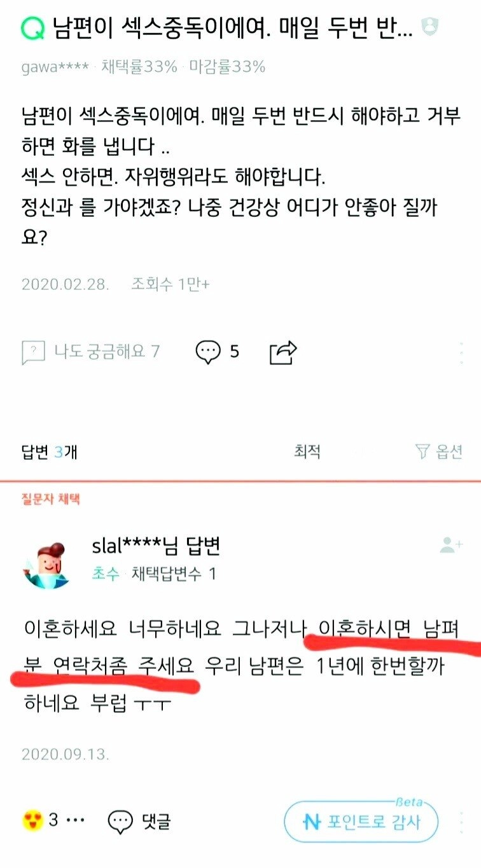Open the gawa**** user profile
Viewport: 481px width, 868px height.
pyautogui.click(x=55, y=67)
